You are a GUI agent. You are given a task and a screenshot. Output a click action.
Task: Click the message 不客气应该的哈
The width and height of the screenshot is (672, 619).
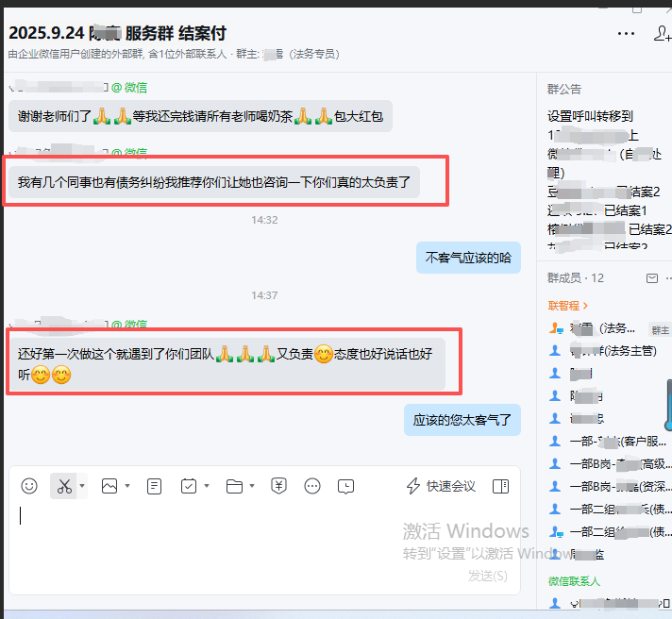click(468, 258)
